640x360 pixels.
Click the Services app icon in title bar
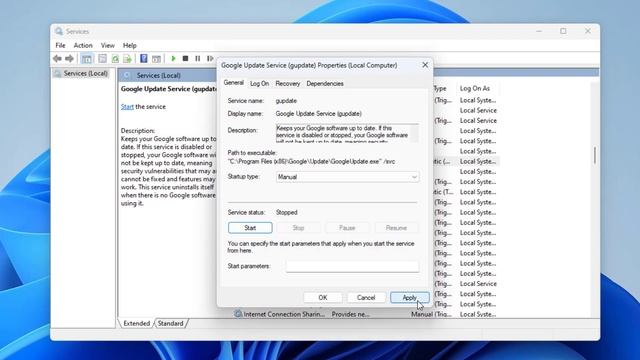pyautogui.click(x=59, y=31)
